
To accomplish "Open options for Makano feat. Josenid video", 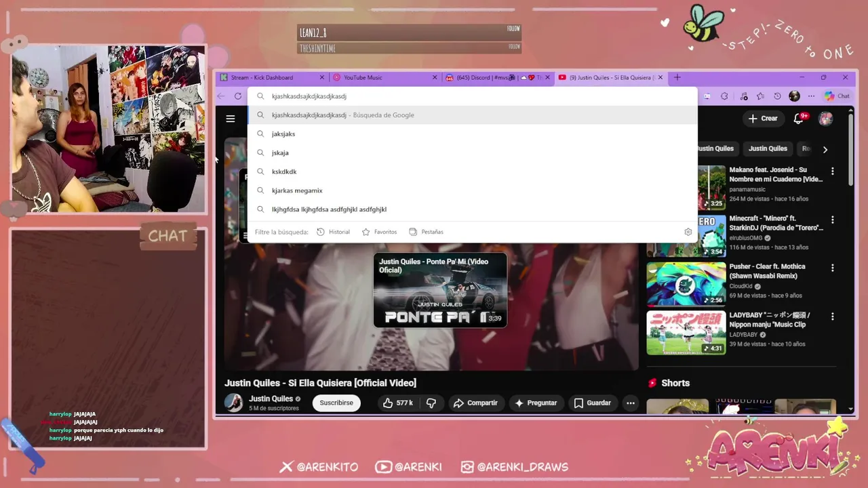I will [833, 171].
